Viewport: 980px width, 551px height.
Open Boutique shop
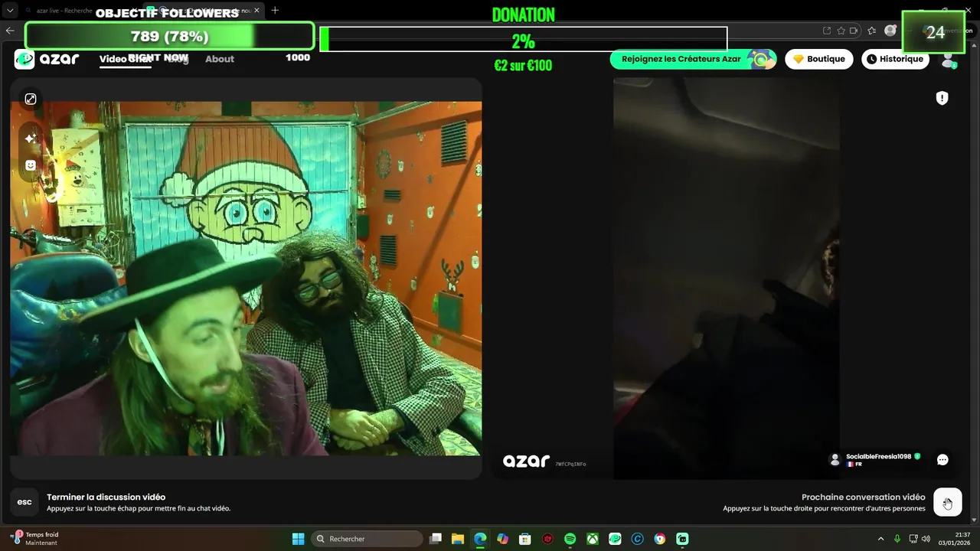[818, 59]
